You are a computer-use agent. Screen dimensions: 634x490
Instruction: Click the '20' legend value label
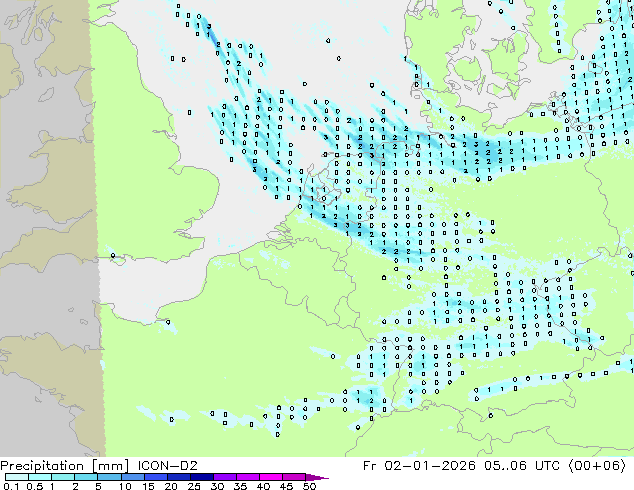[x=171, y=486]
